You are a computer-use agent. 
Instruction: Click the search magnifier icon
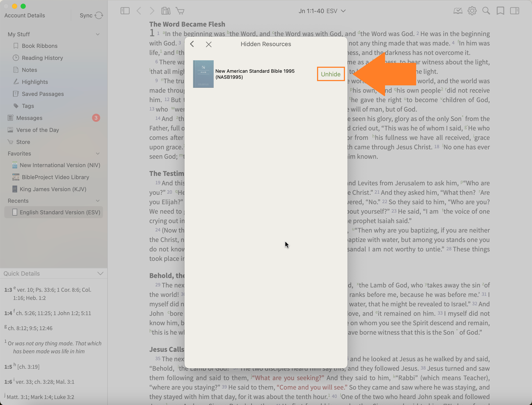[x=486, y=11]
